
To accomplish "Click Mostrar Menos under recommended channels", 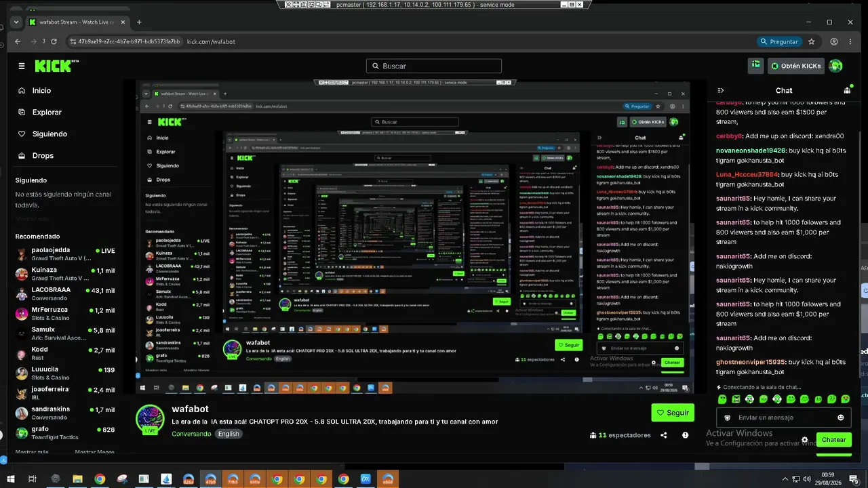I will tap(95, 452).
